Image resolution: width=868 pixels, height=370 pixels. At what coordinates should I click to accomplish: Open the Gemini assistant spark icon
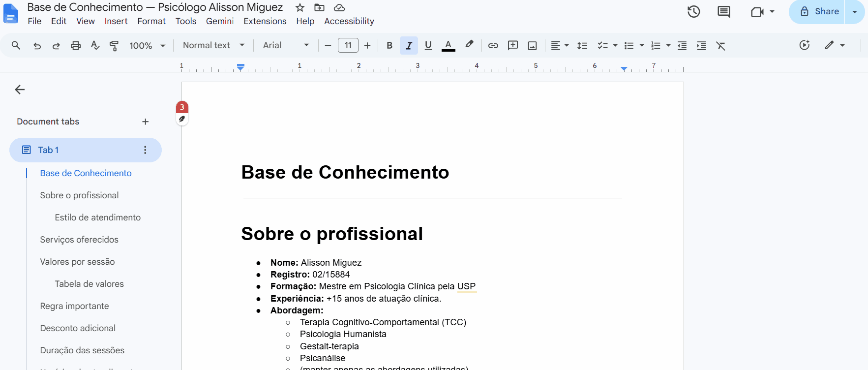[805, 45]
